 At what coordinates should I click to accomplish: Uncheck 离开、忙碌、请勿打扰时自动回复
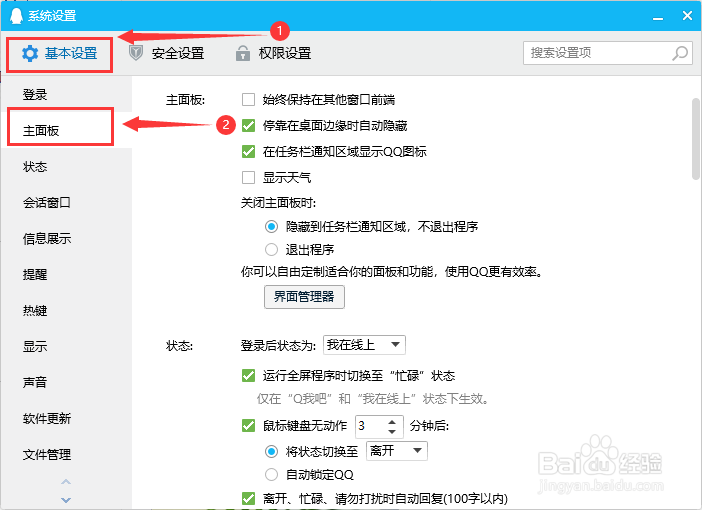pyautogui.click(x=248, y=498)
